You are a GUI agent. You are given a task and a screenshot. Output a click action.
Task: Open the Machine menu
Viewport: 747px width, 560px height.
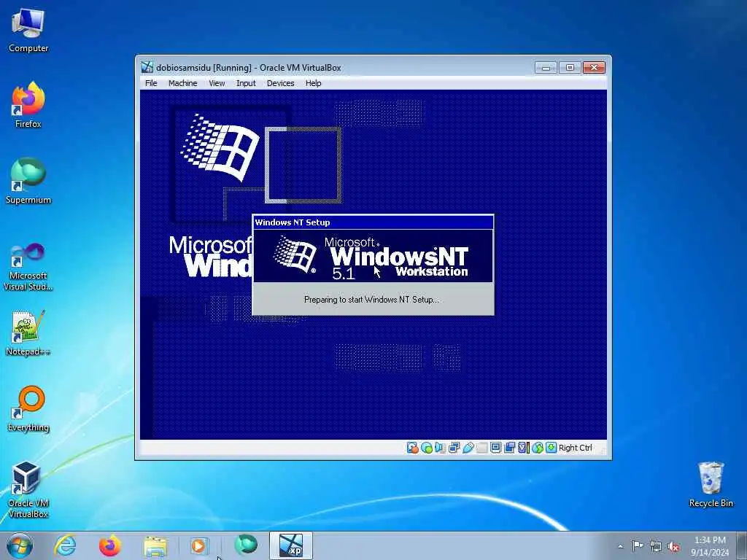click(x=182, y=83)
